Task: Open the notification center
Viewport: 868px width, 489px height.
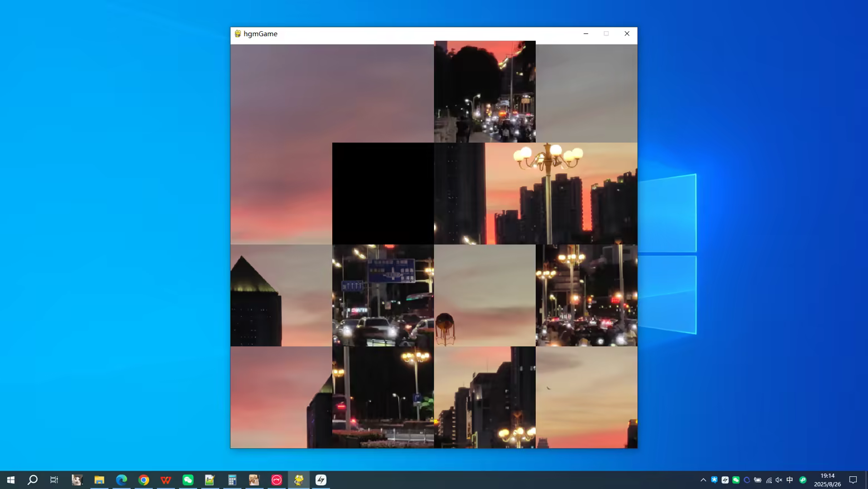Action: coord(853,480)
